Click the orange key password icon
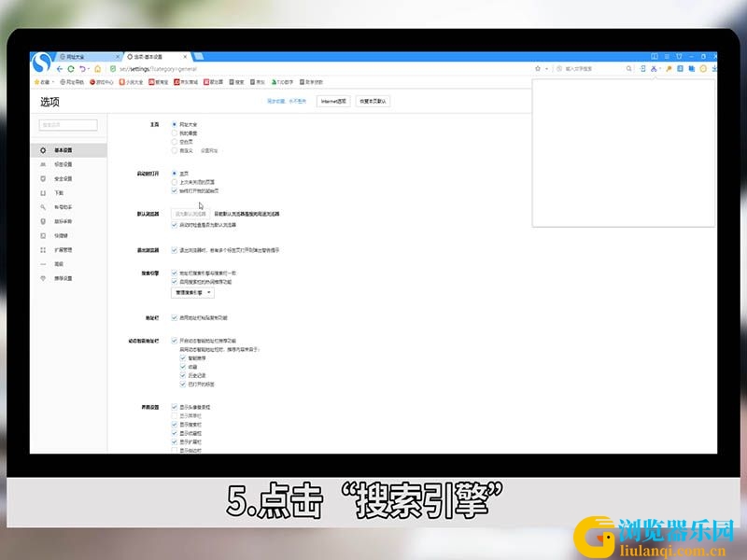The height and width of the screenshot is (560, 747). coord(669,68)
